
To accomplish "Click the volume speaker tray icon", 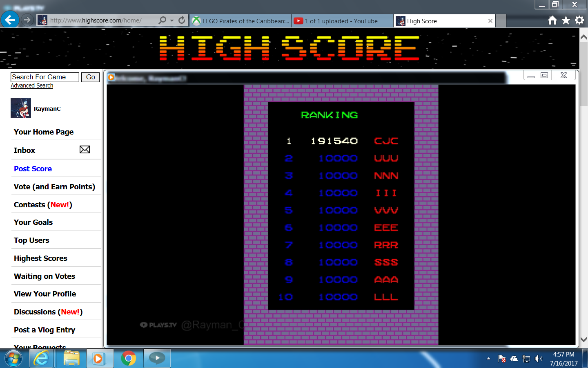I will [539, 359].
